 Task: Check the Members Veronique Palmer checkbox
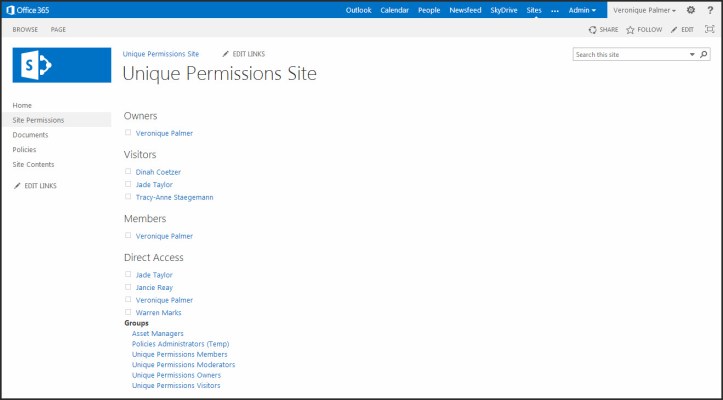point(128,235)
